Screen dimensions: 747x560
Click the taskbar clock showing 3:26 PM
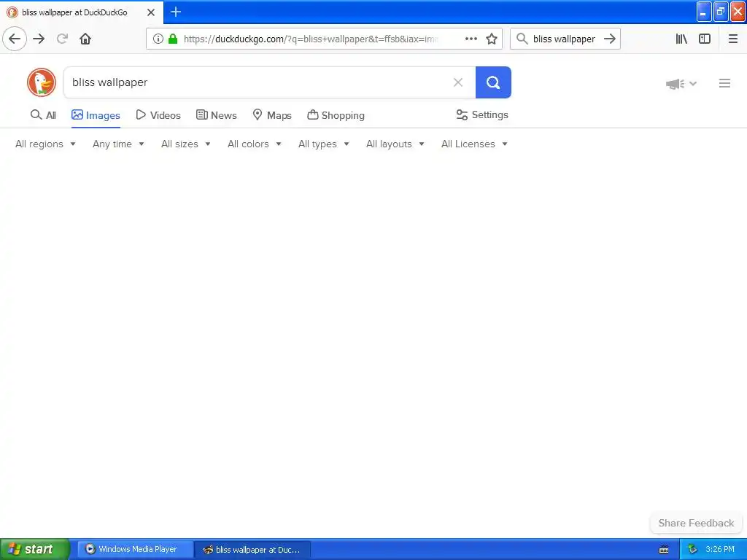click(720, 549)
